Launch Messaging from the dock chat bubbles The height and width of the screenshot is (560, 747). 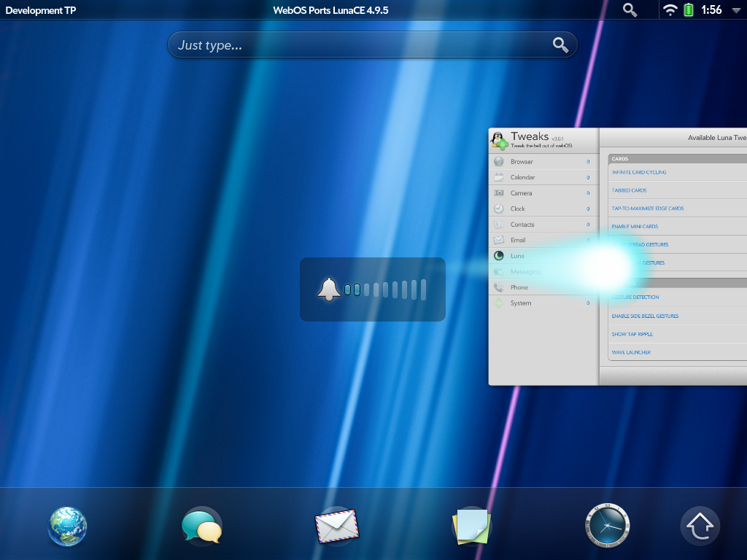pos(201,526)
